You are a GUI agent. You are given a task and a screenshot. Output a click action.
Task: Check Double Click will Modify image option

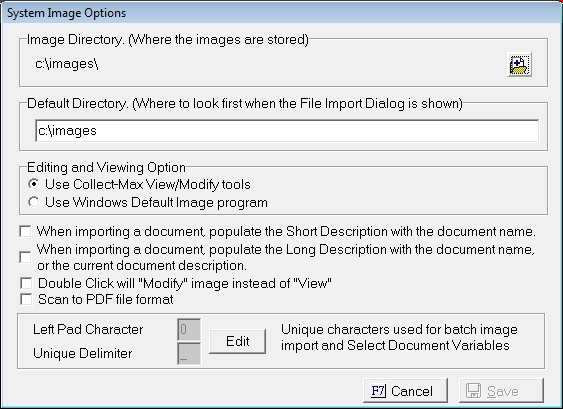[x=26, y=283]
